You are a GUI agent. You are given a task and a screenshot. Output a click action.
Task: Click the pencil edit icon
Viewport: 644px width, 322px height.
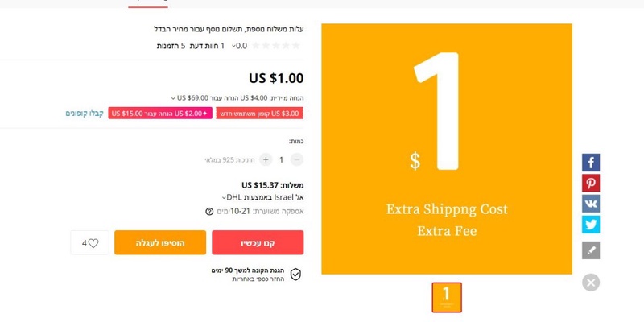point(591,250)
